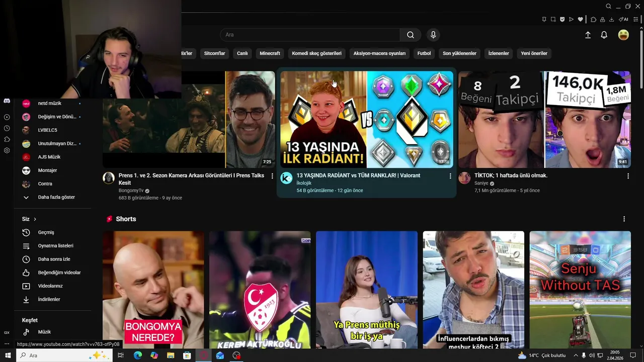Screen dimensions: 644x362
Task: Open the Discord icon in browser sidebar
Action: [x=7, y=101]
